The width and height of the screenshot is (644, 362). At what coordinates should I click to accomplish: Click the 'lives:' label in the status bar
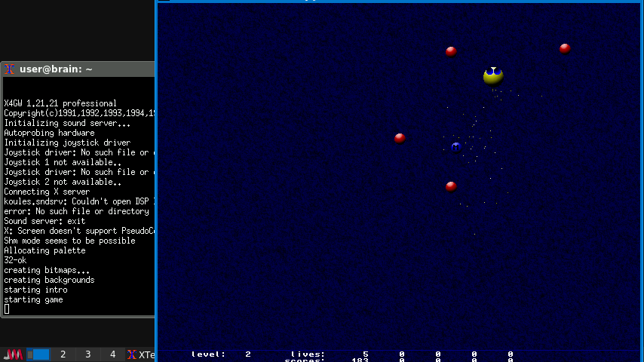[308, 354]
